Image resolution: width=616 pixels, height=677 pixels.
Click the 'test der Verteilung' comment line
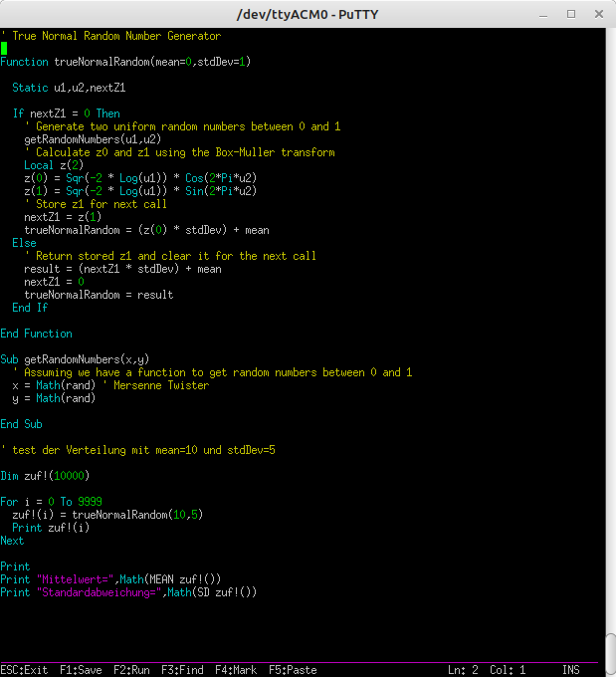point(137,450)
